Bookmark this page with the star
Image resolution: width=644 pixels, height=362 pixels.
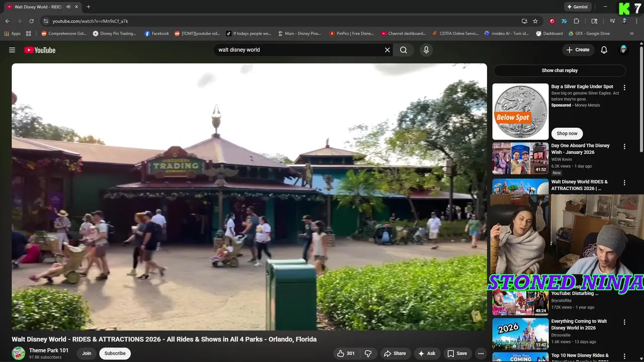tap(535, 21)
